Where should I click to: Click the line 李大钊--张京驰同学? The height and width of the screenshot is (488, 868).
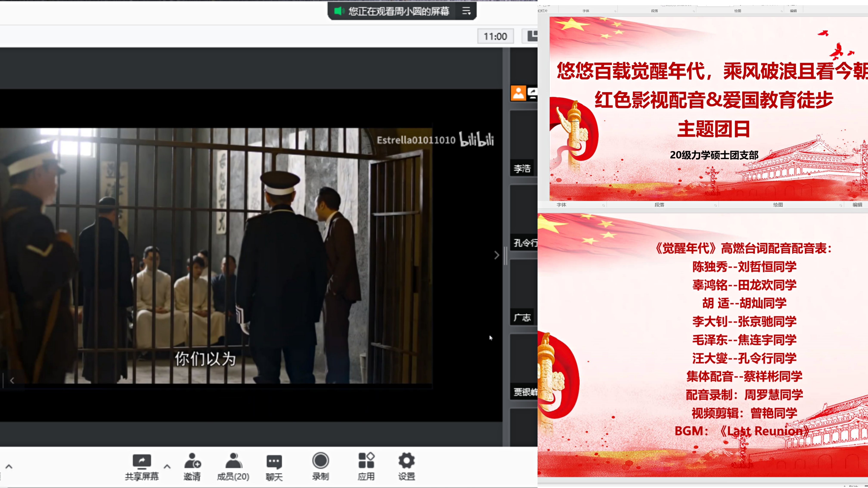point(744,321)
